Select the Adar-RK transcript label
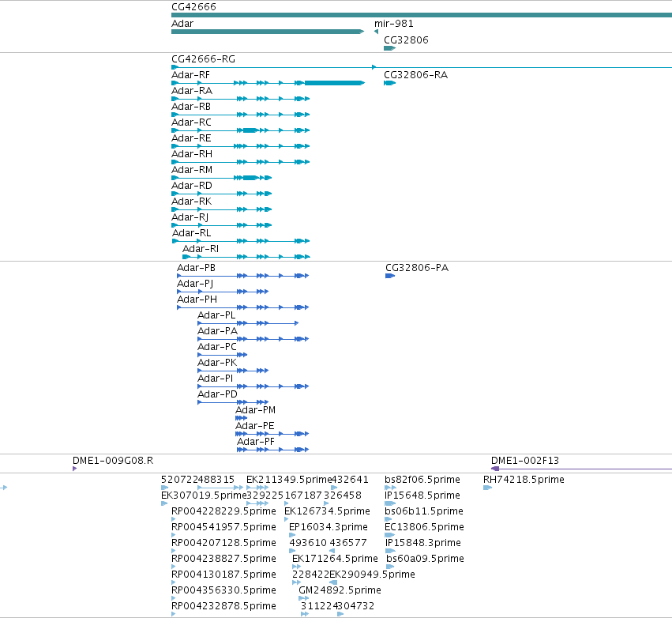This screenshot has height=618, width=672. pyautogui.click(x=192, y=202)
